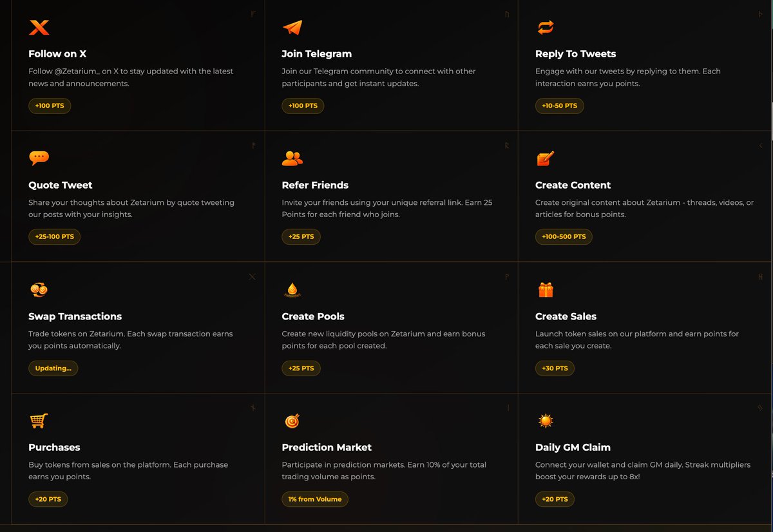Click the description 'Trade tokens on Zetarium'
773x532 pixels.
tap(131, 339)
